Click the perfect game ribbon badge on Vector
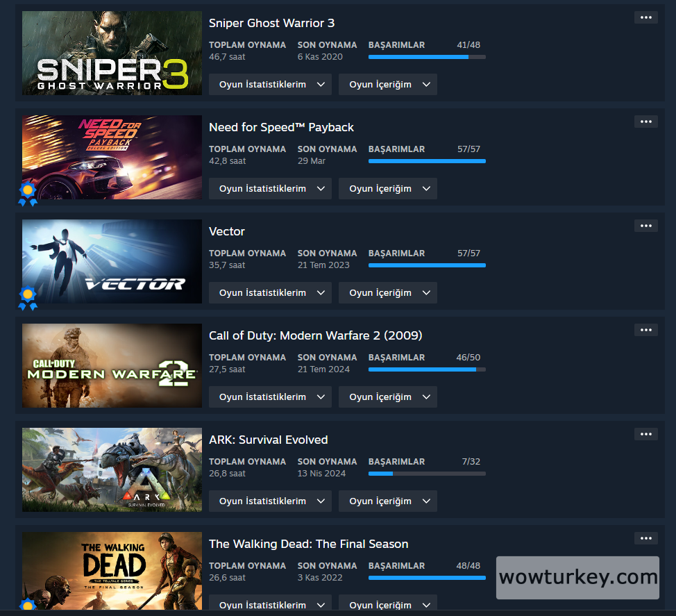Viewport: 676px width, 616px height. [28, 298]
